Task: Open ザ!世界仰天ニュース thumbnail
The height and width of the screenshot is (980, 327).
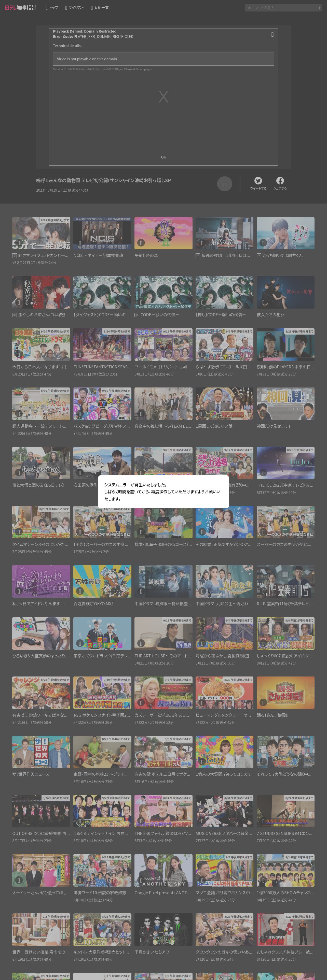Action: coord(41,752)
